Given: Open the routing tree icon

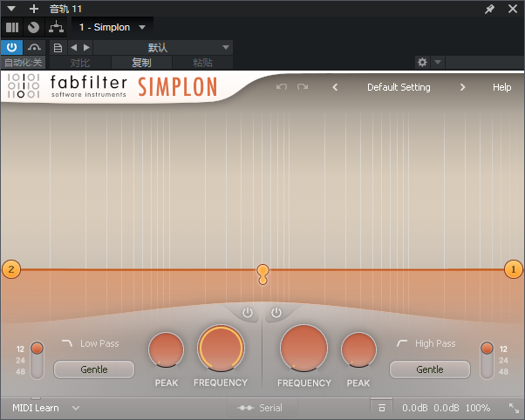Looking at the screenshot, I should click(56, 27).
